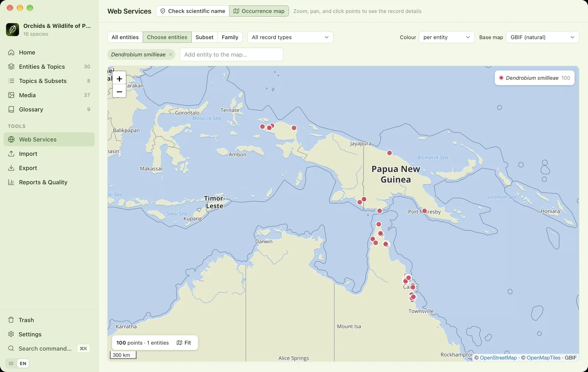This screenshot has height=372, width=588.
Task: Click Dendrobium smillieae legend colour dot
Action: 501,78
